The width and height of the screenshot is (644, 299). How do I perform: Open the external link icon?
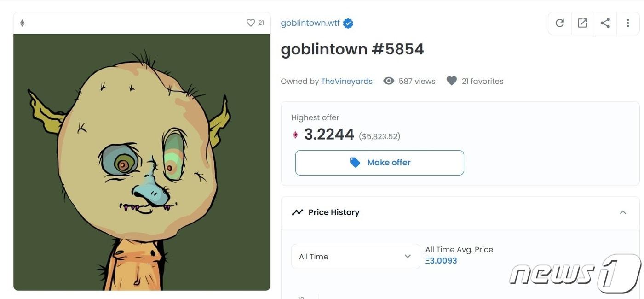pyautogui.click(x=582, y=23)
